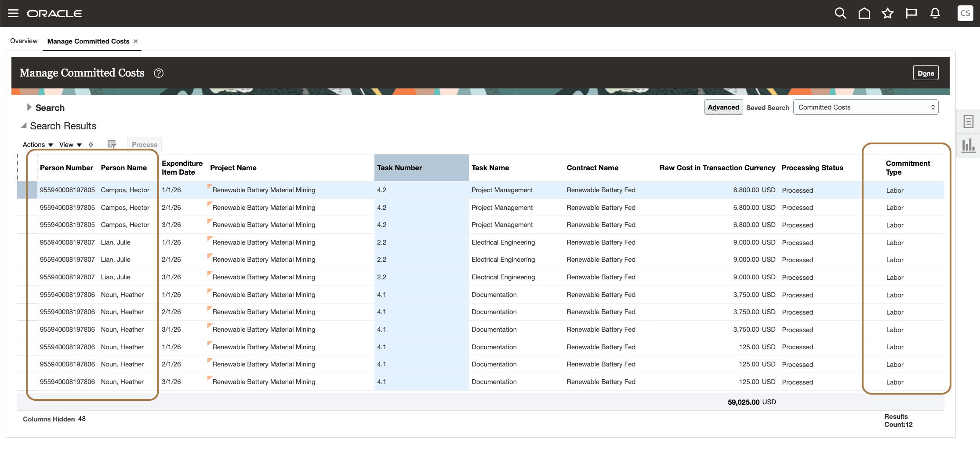Expand the Search section
Image resolution: width=980 pixels, height=454 pixels.
click(x=29, y=107)
